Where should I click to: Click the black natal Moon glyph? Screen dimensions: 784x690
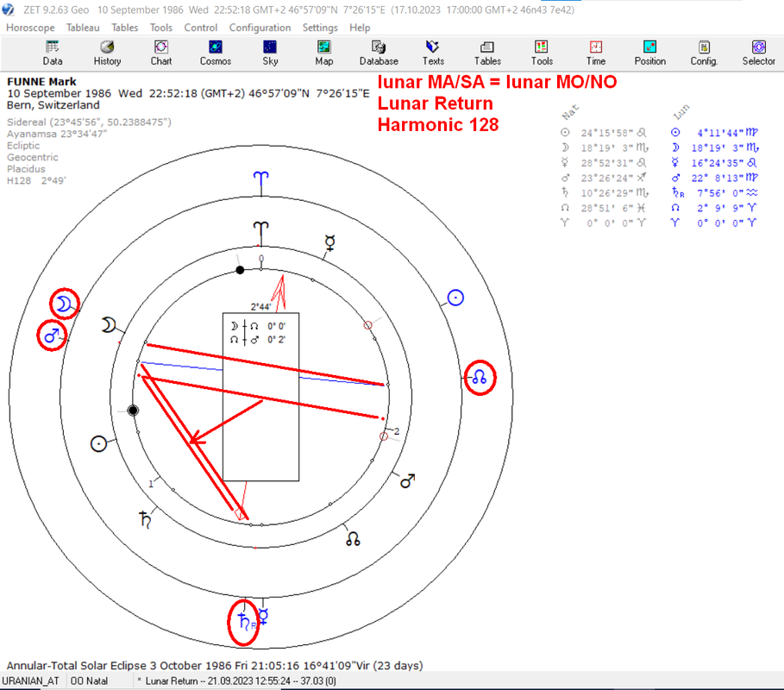(x=109, y=325)
